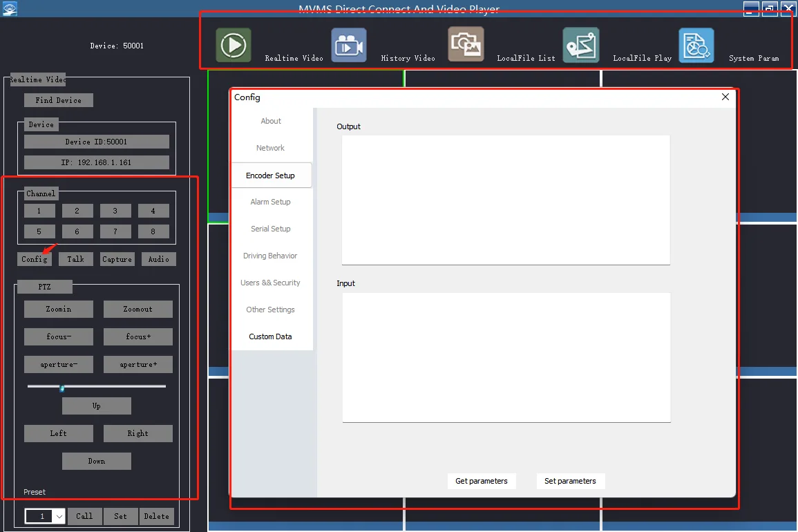Close the Config dialog
Screen dimensions: 798x532
(725, 97)
